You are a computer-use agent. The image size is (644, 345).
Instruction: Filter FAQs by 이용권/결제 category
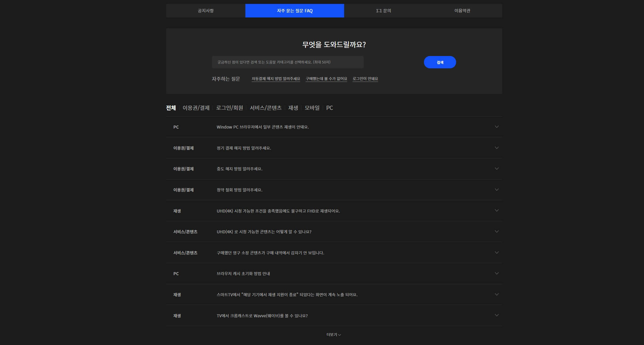pyautogui.click(x=196, y=108)
